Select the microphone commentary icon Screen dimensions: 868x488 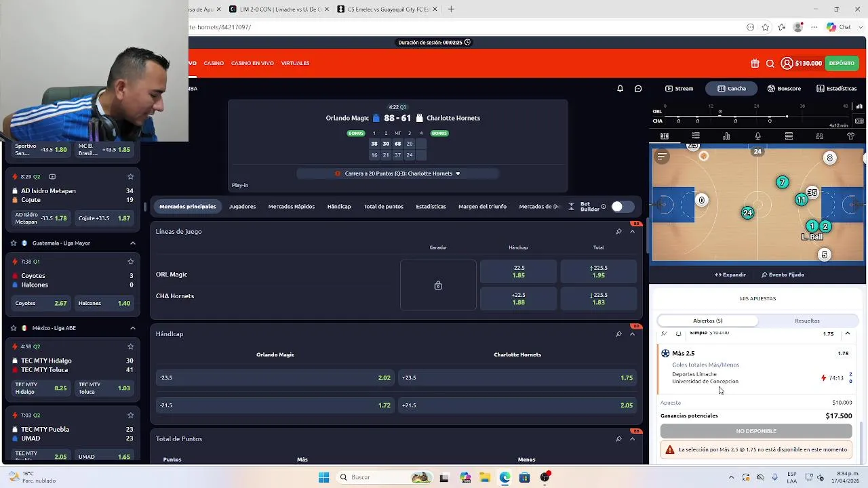pyautogui.click(x=757, y=136)
